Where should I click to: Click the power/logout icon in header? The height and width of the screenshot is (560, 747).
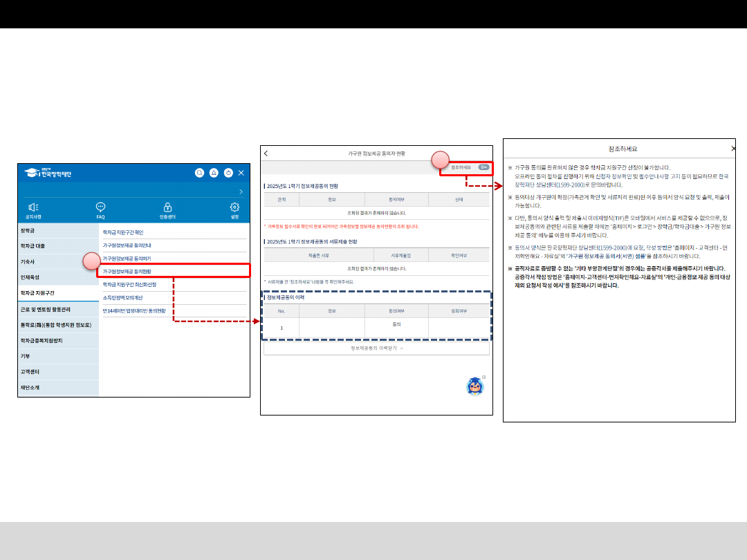(228, 173)
